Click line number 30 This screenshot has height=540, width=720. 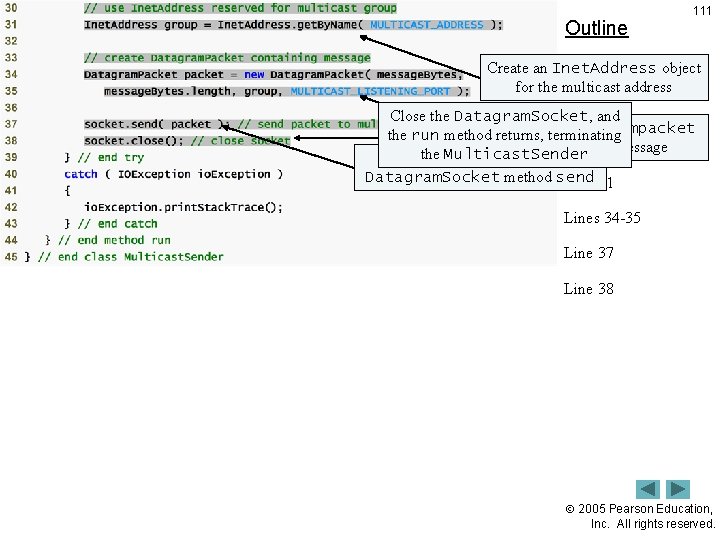[11, 8]
